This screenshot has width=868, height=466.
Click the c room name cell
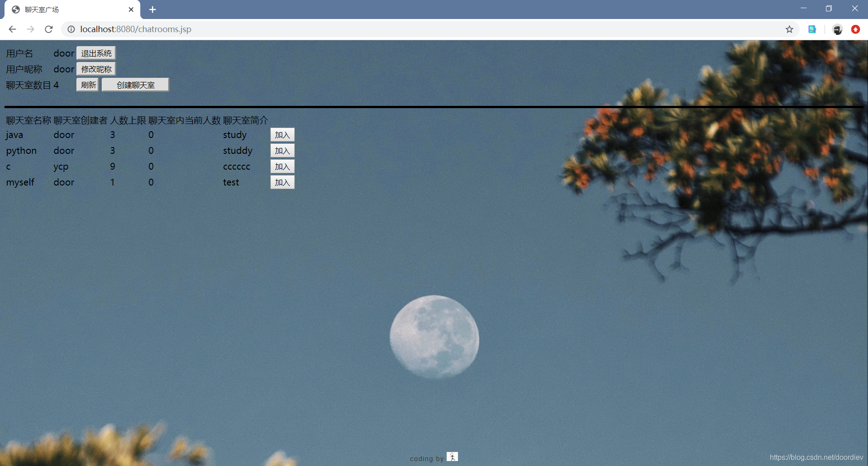(8, 167)
